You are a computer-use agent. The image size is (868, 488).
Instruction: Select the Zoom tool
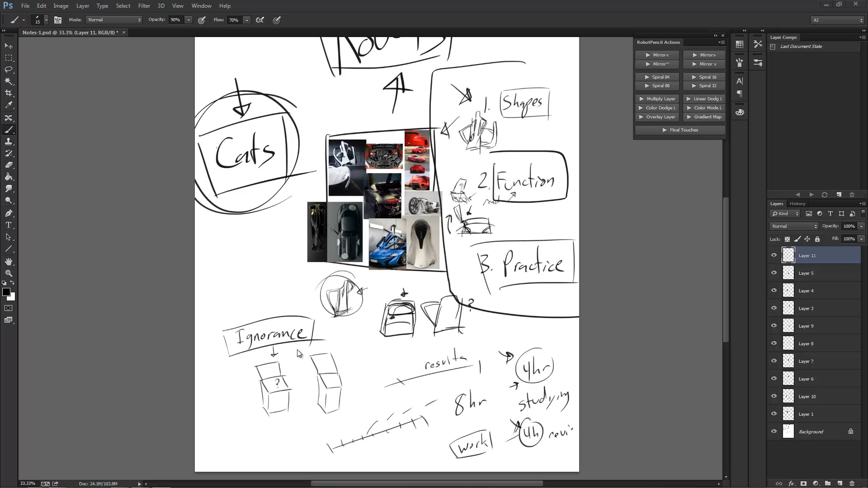coord(9,273)
